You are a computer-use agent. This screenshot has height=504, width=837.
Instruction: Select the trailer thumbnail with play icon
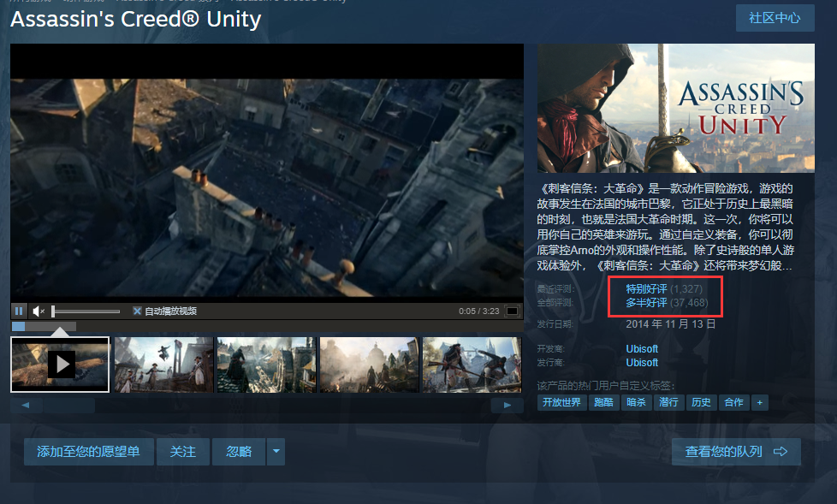pos(60,365)
